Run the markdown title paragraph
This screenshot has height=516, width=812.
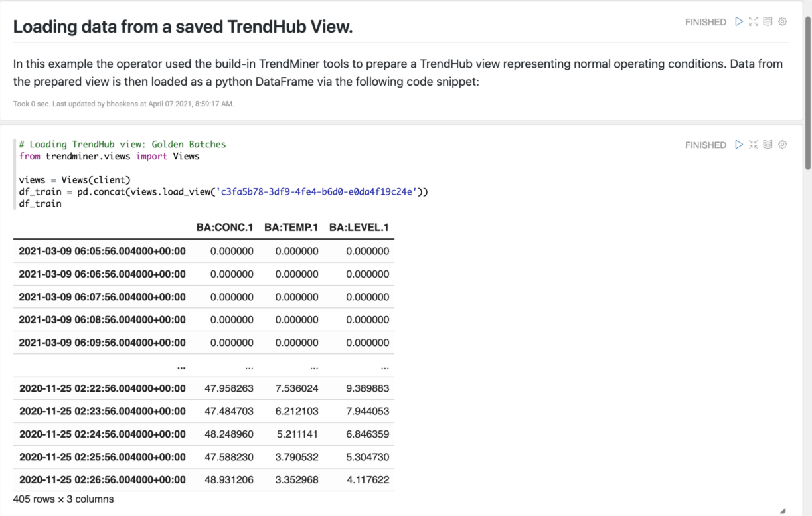739,22
